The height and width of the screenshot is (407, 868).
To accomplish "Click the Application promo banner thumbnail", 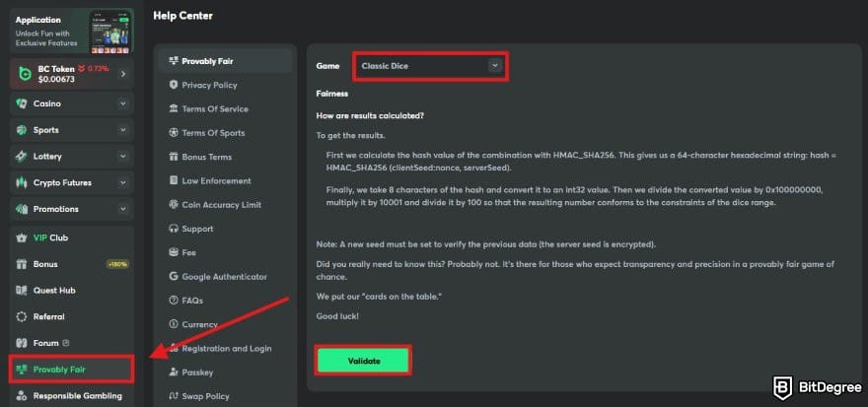I will [x=110, y=32].
